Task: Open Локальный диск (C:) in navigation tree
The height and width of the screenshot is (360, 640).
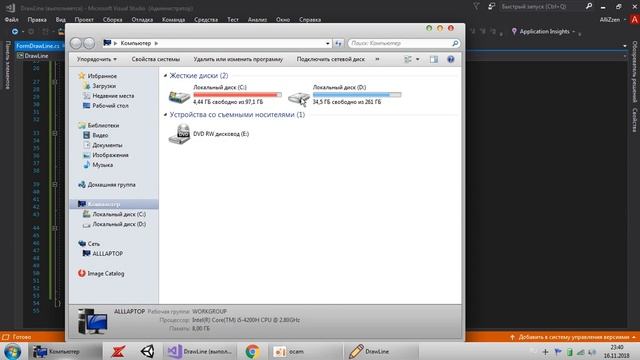Action: (119, 214)
